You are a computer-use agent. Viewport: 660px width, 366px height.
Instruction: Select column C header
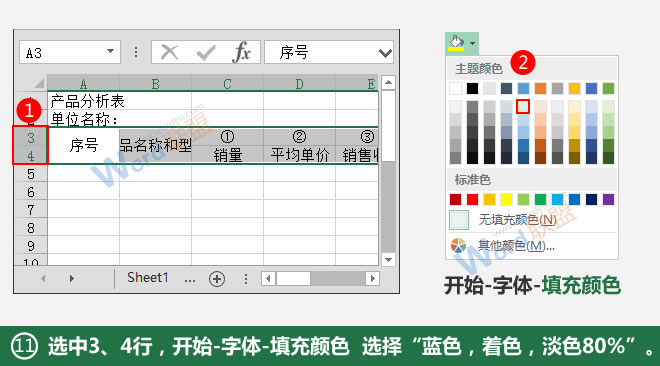tap(227, 84)
